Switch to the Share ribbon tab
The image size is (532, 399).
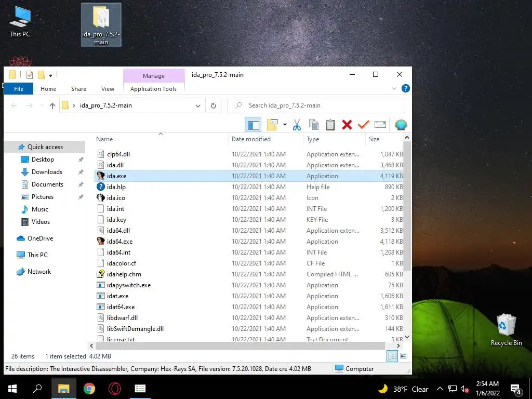pos(78,89)
